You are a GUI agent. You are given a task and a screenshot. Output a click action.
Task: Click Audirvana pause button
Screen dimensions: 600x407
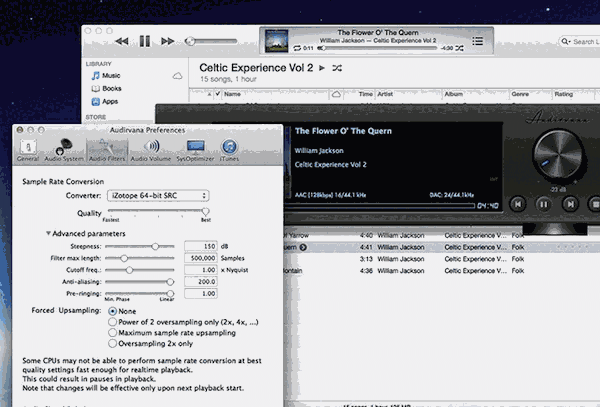(x=544, y=204)
